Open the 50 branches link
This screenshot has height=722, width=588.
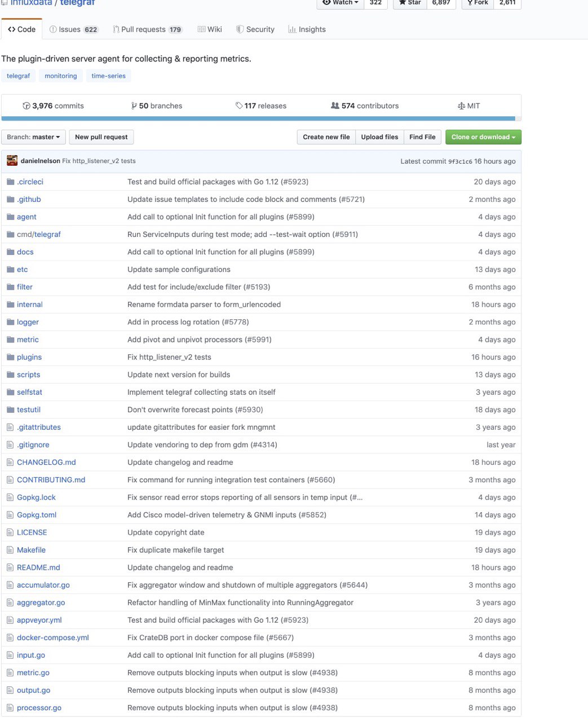click(157, 105)
